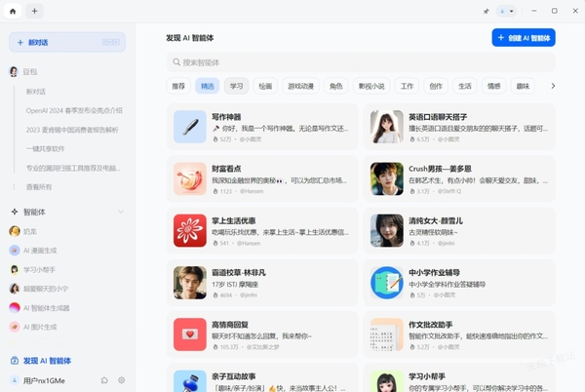Open the 写作神器 pen icon
Viewport: 585px width, 392px height.
click(x=190, y=127)
